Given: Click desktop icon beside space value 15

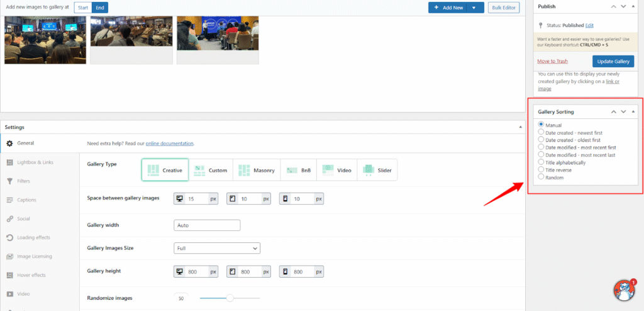Looking at the screenshot, I should click(x=179, y=199).
